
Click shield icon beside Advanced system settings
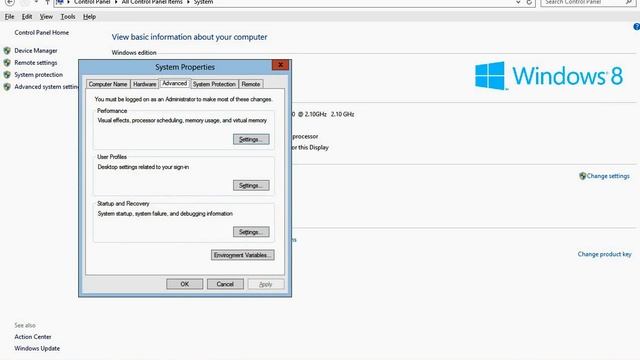[7, 87]
